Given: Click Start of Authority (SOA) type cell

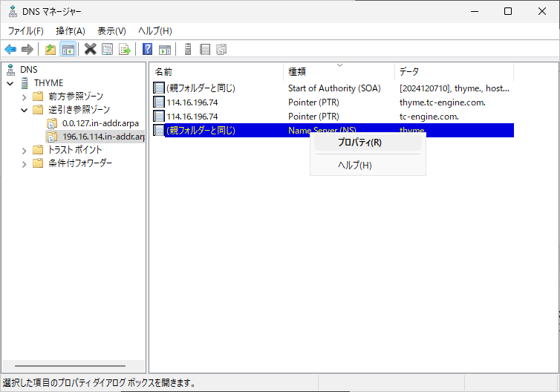Looking at the screenshot, I should (334, 88).
